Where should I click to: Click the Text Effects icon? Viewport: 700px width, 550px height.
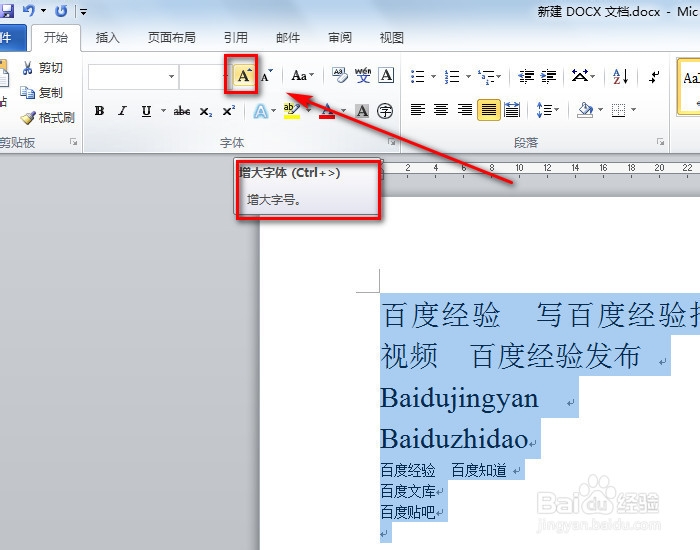tap(261, 110)
